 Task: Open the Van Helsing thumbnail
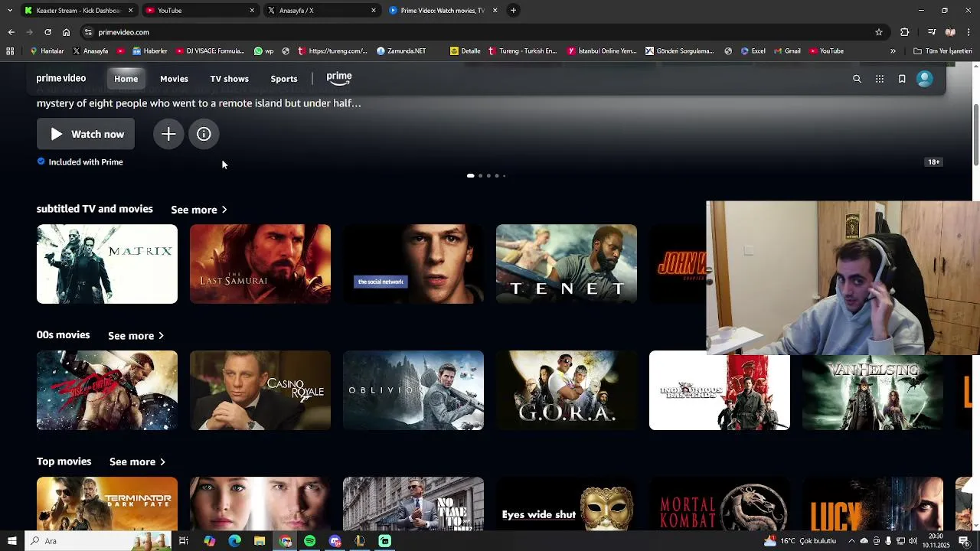click(x=873, y=392)
